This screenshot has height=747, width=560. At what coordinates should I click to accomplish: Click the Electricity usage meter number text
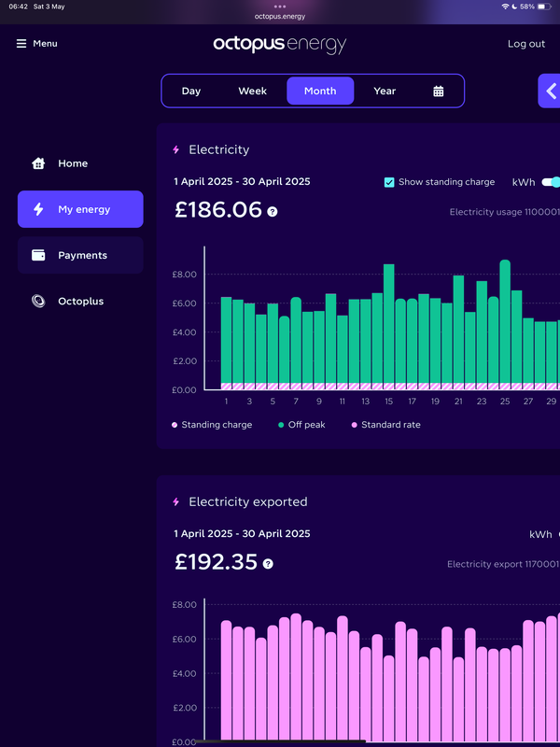(505, 212)
